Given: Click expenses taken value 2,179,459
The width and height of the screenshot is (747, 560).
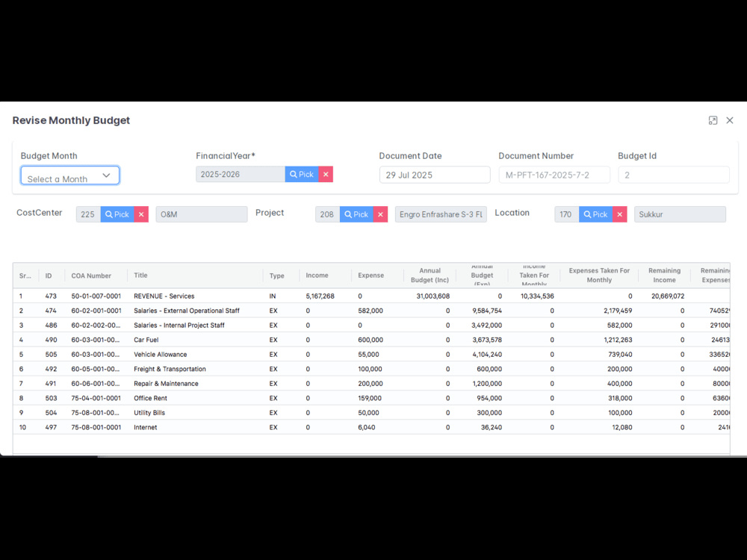Looking at the screenshot, I should [618, 311].
